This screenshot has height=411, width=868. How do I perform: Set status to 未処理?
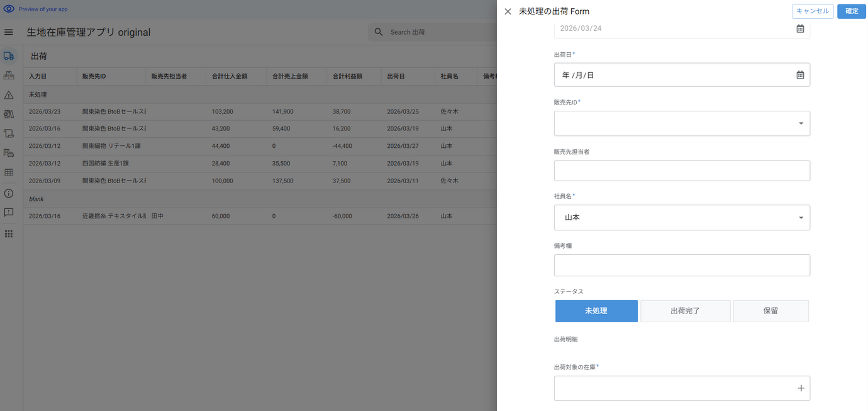(x=596, y=311)
